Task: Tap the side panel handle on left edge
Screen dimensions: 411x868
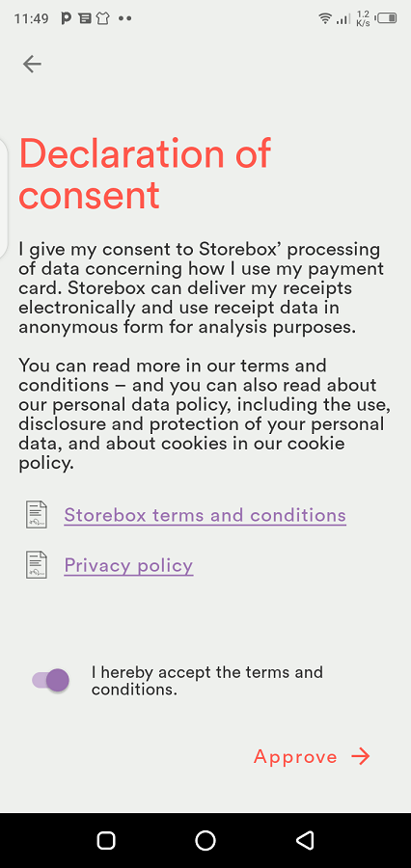Action: tap(3, 198)
